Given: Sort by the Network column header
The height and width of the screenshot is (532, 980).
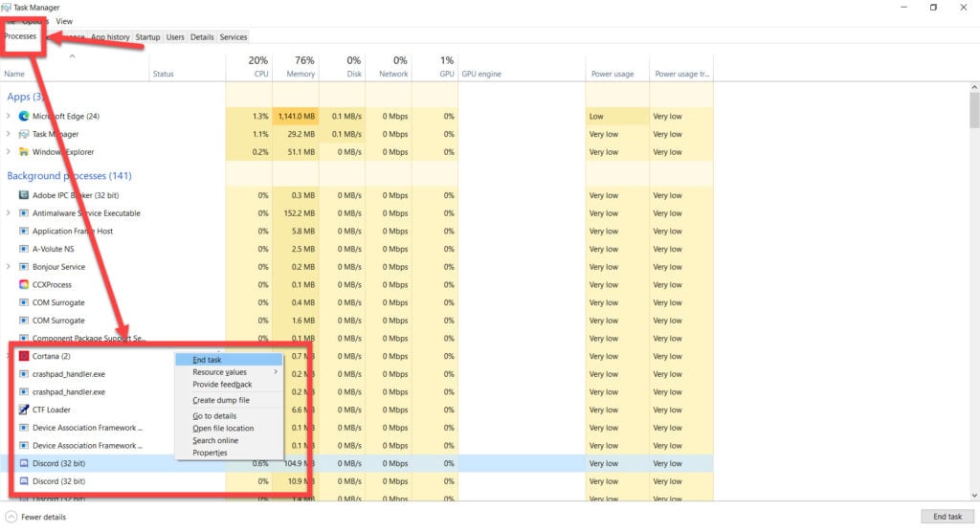Looking at the screenshot, I should pos(389,67).
